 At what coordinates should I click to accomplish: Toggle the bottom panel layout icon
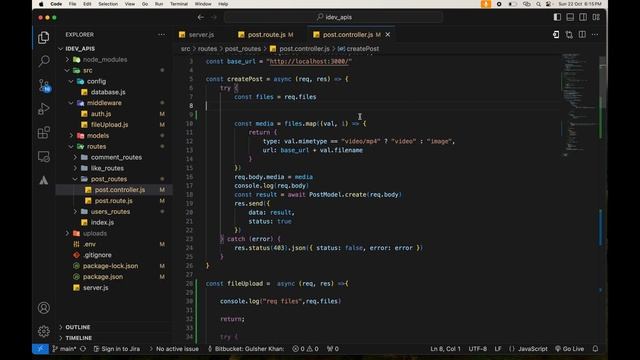pyautogui.click(x=570, y=17)
